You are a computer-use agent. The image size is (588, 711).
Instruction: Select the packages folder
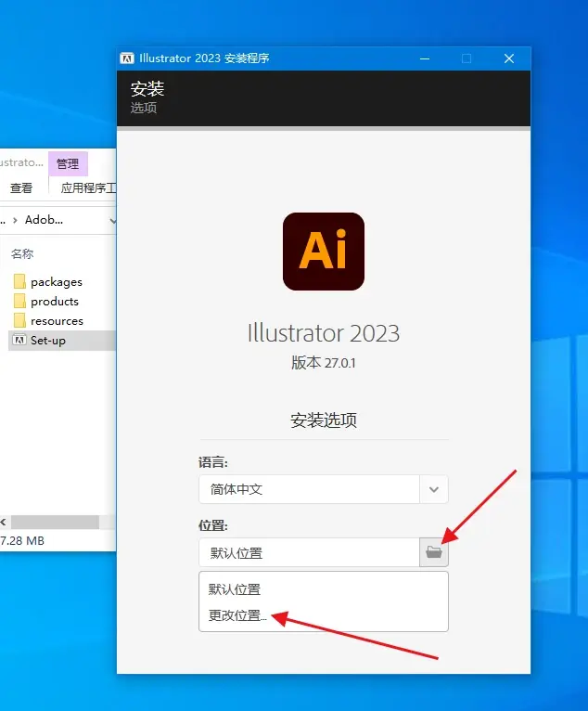pos(57,282)
